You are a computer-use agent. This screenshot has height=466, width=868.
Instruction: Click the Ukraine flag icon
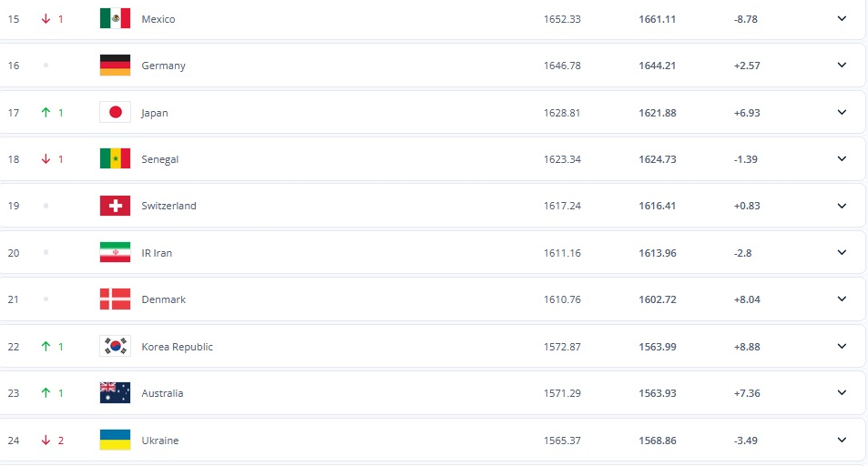pos(115,441)
